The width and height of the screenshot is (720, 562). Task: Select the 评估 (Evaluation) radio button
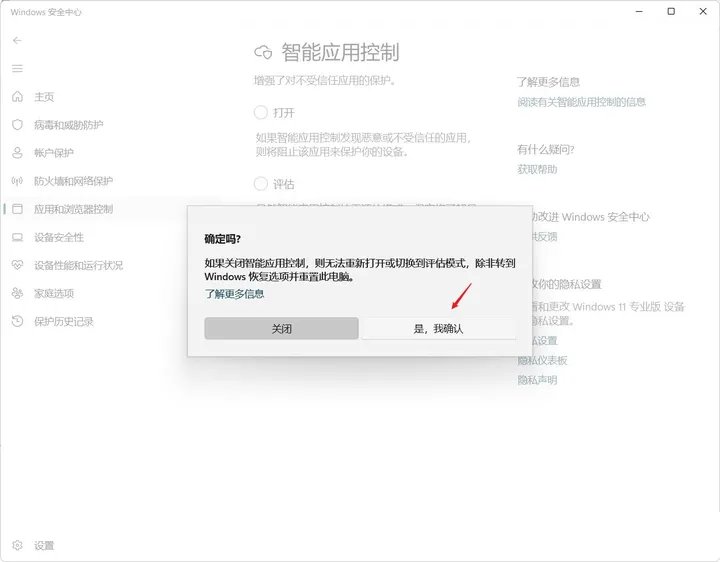[261, 184]
